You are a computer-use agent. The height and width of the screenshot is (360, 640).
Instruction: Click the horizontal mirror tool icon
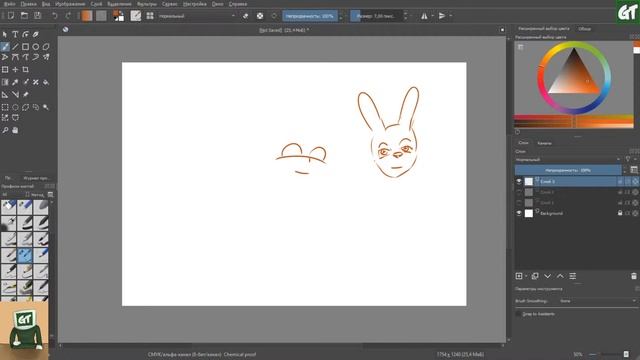[424, 16]
